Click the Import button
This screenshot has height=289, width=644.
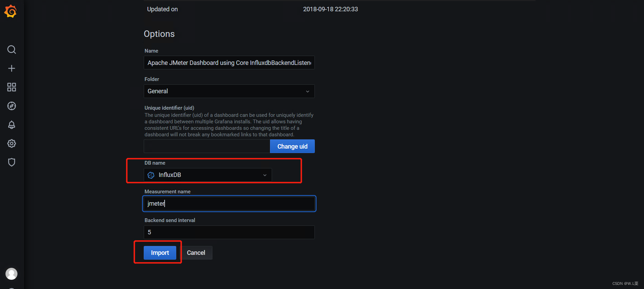point(160,253)
